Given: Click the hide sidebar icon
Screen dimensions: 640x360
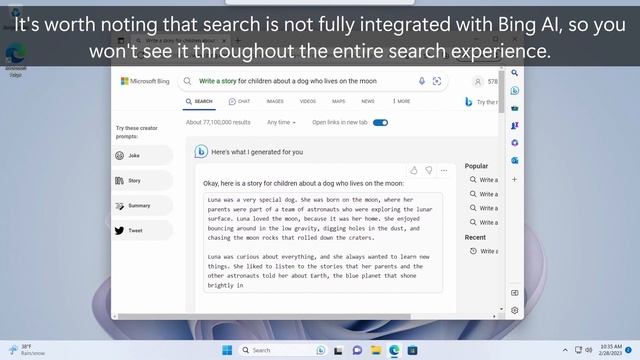Looking at the screenshot, I should click(515, 293).
